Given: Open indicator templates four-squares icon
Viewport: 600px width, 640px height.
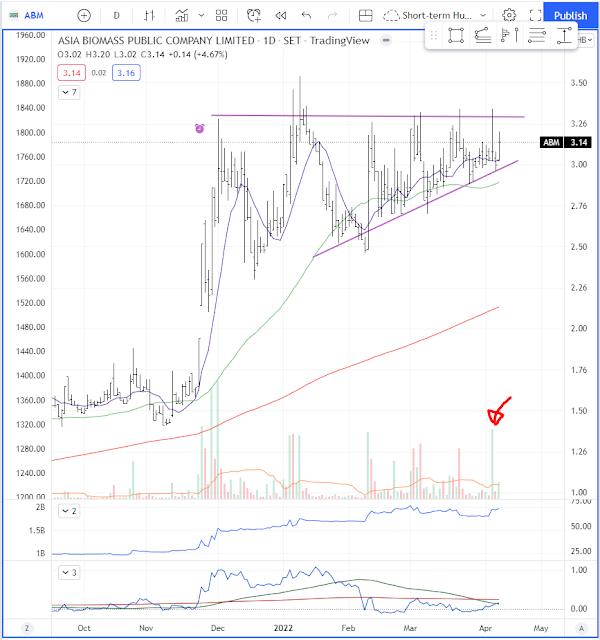Looking at the screenshot, I should [221, 16].
